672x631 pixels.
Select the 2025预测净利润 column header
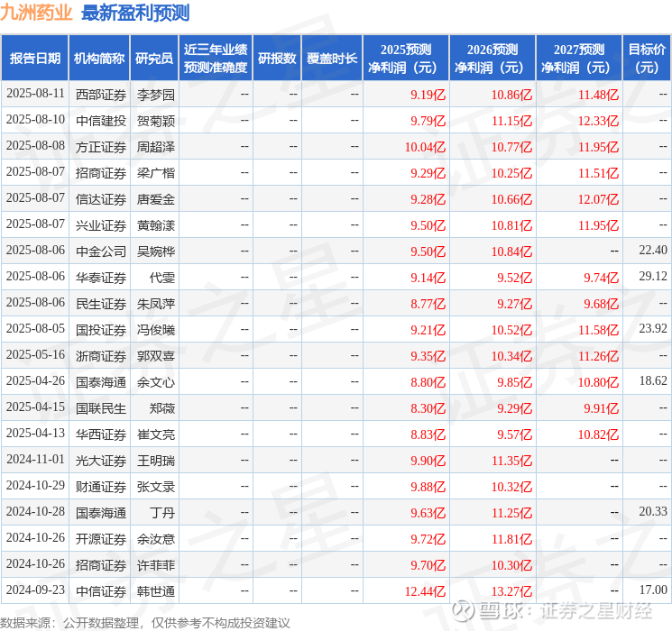(x=406, y=59)
